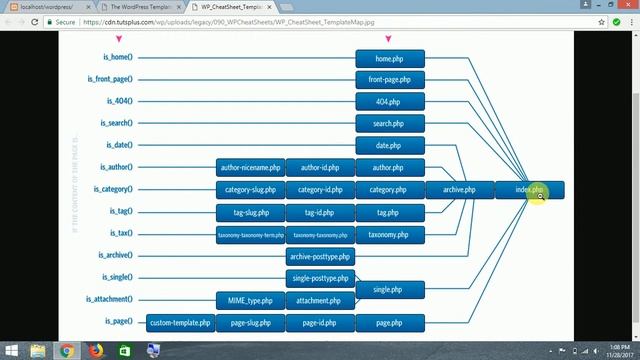Click the front-page.php box
This screenshot has height=360, width=640.
pyautogui.click(x=390, y=80)
